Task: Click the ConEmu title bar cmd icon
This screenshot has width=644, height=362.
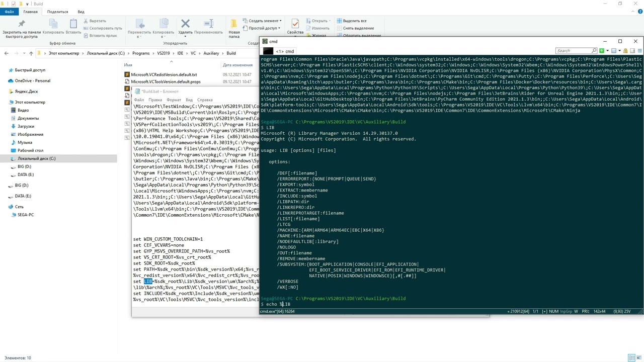Action: 265,41
